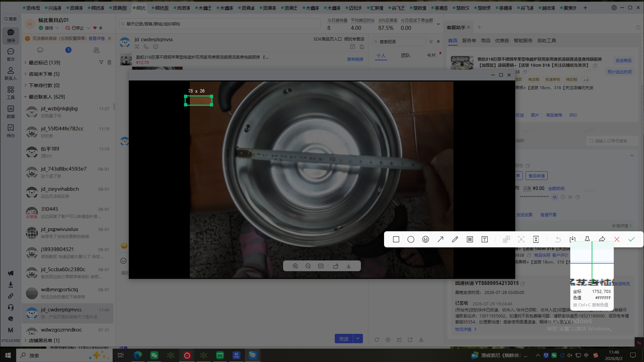Switch to the 商品 tab
Viewport: 644px width, 362px height.
[x=485, y=41]
